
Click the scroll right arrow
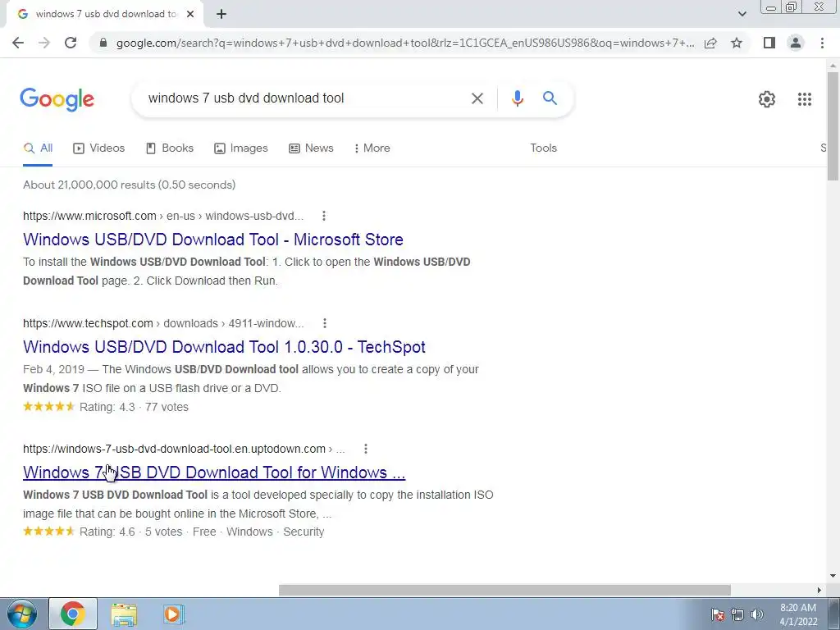[x=819, y=590]
